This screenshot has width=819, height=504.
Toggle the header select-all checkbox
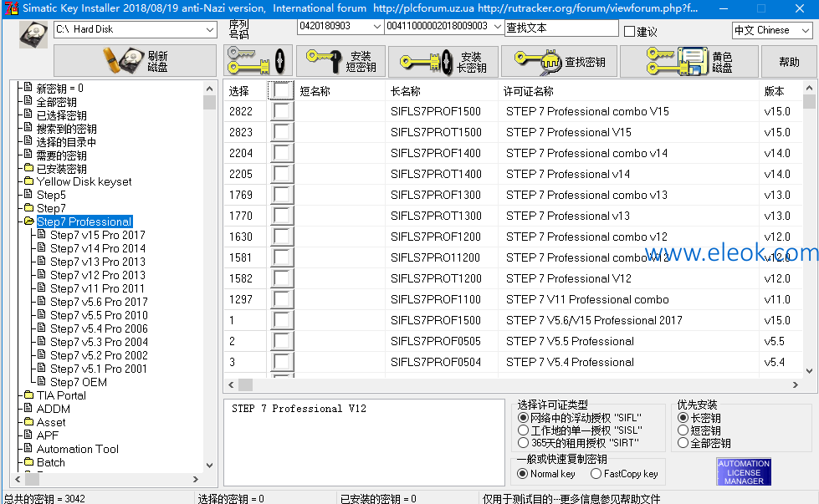click(282, 91)
